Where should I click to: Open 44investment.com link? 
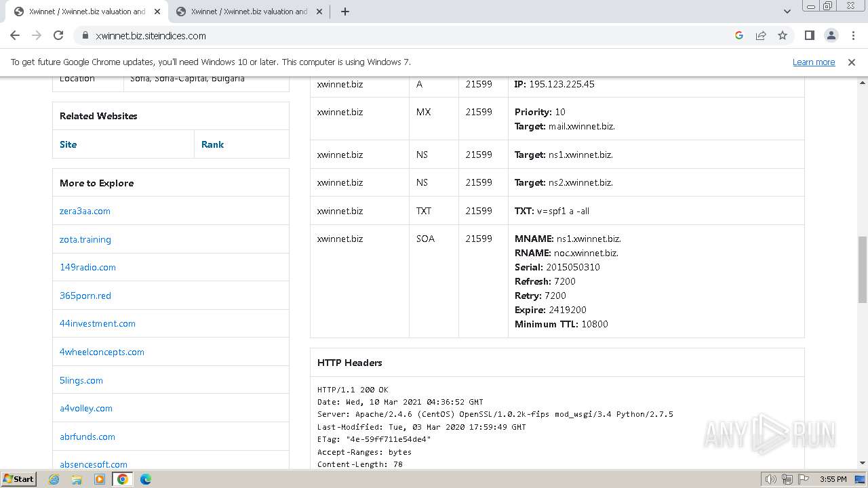(98, 323)
